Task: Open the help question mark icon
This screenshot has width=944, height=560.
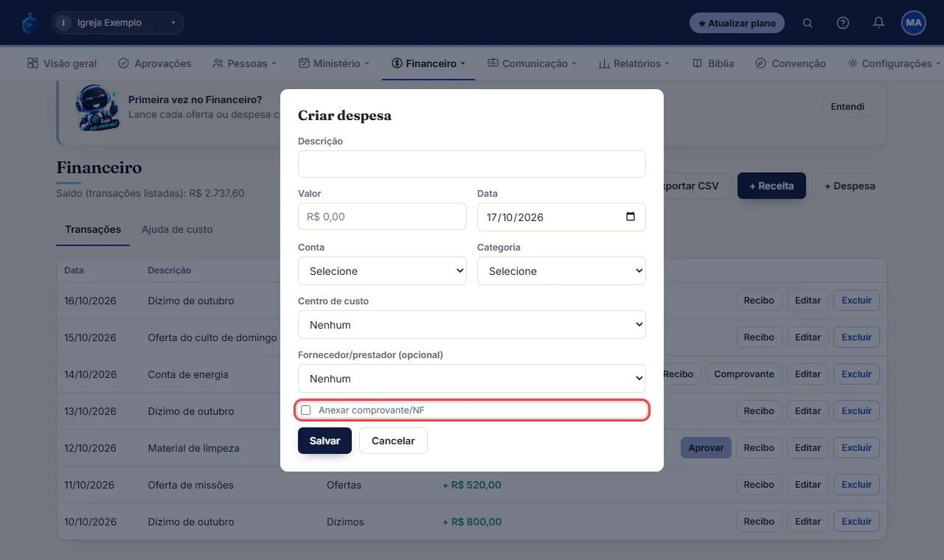Action: click(843, 23)
